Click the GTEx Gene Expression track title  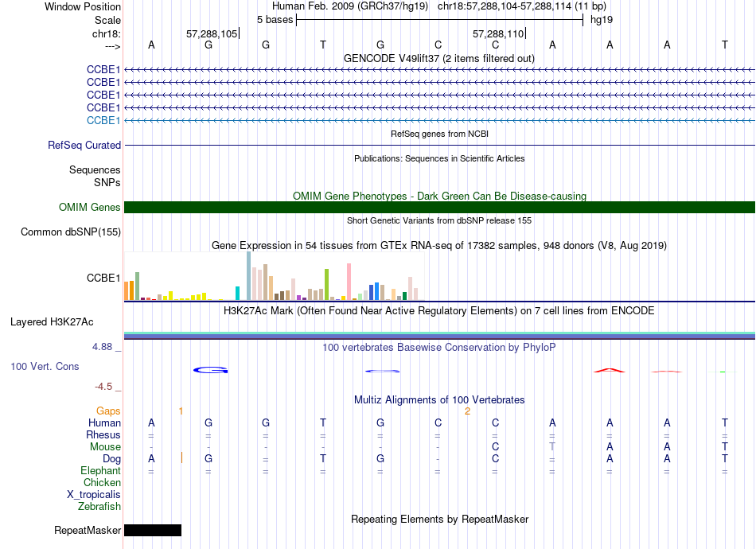point(438,245)
